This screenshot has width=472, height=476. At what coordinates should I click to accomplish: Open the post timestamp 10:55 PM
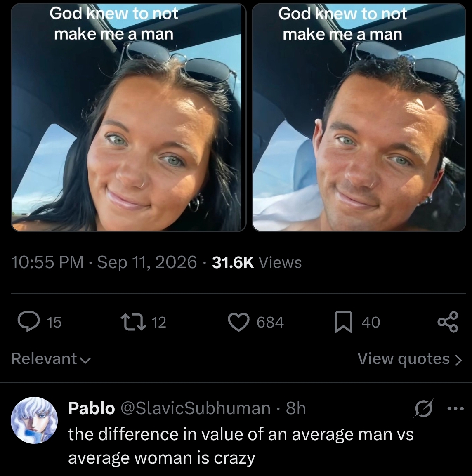pyautogui.click(x=47, y=262)
